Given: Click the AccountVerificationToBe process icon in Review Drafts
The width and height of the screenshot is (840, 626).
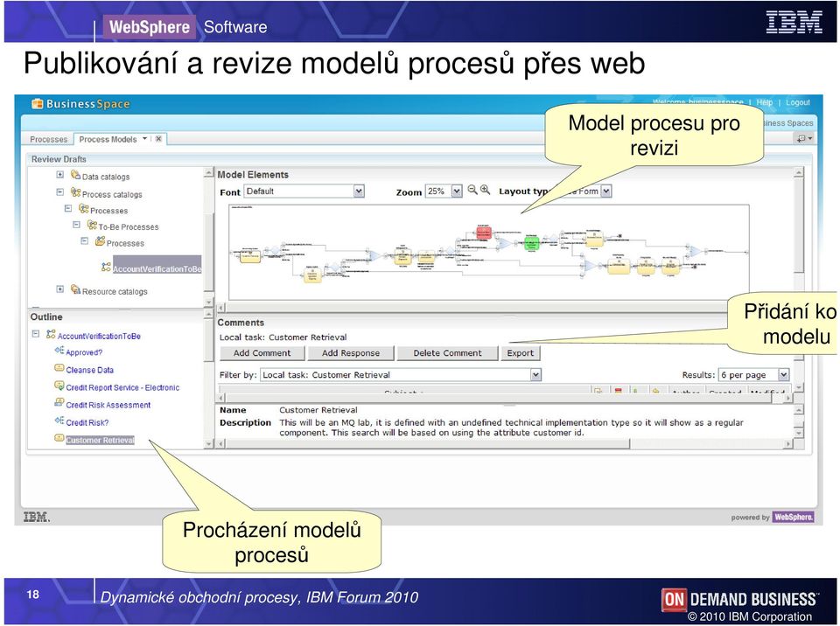Looking at the screenshot, I should click(106, 267).
